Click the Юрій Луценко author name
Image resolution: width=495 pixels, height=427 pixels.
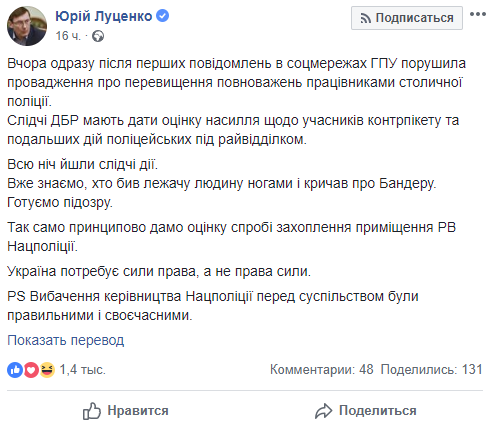pos(104,16)
